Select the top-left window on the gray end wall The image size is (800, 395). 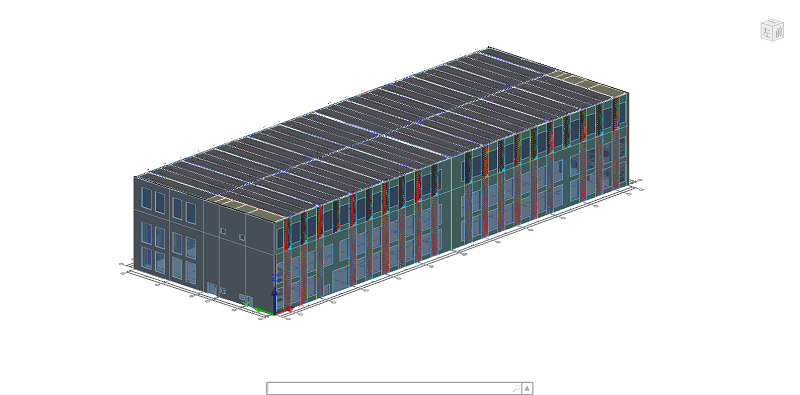click(147, 198)
